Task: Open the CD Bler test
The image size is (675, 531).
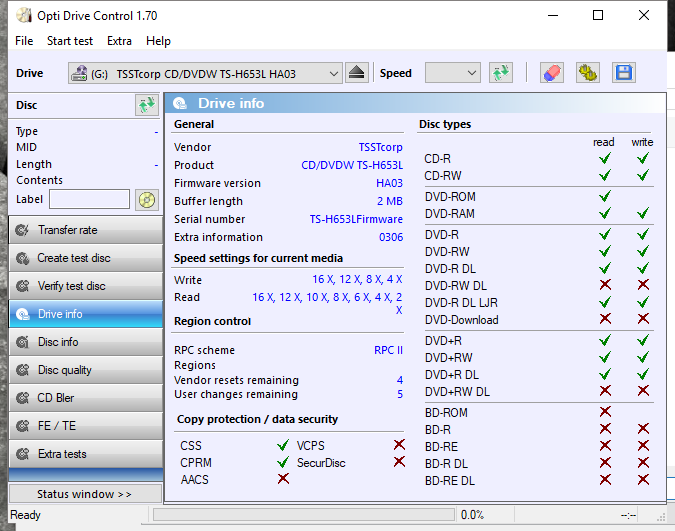Action: [x=86, y=398]
